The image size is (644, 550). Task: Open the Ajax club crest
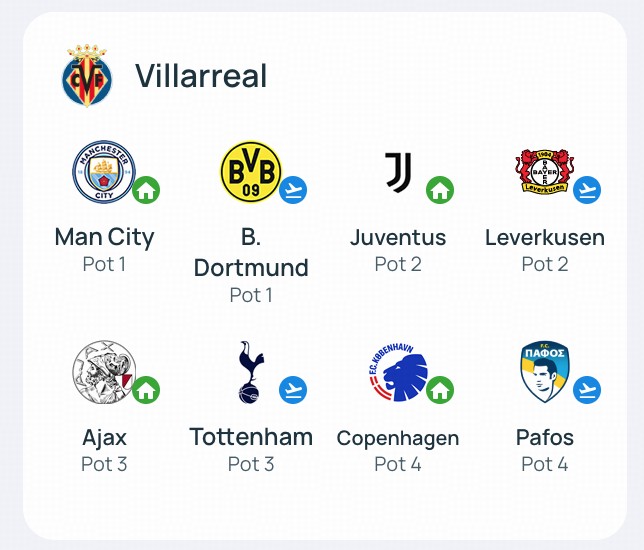click(104, 372)
